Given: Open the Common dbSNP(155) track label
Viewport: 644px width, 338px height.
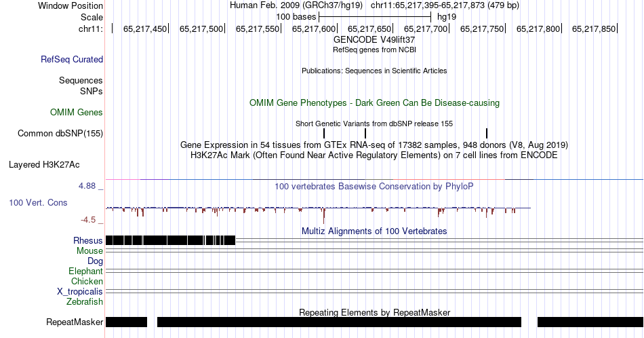Looking at the screenshot, I should point(60,133).
